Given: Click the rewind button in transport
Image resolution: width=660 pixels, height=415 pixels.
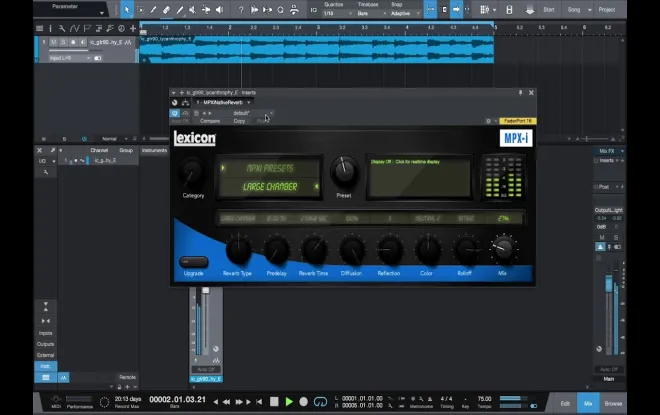Looking at the screenshot, I should coord(226,402).
